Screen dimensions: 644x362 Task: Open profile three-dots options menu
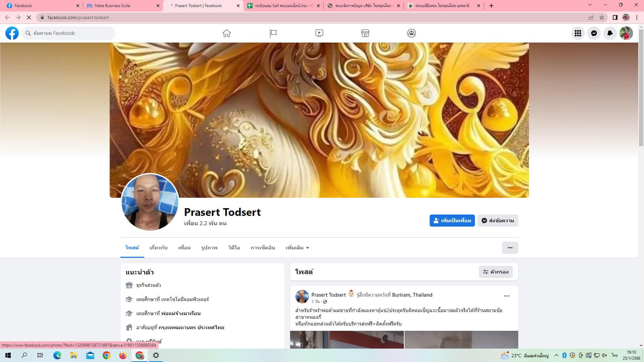[x=510, y=248]
